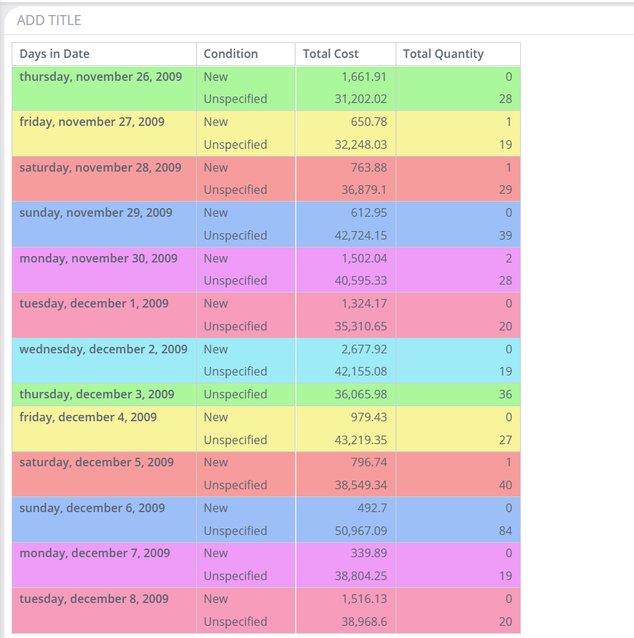This screenshot has width=634, height=638.
Task: Select the saturday, november 28, 2009 row label
Action: [x=100, y=168]
